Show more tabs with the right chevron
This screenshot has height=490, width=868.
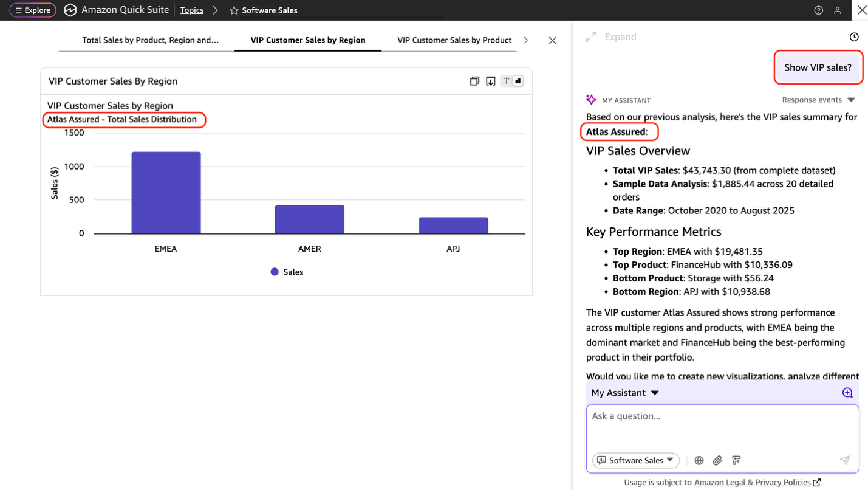[526, 40]
